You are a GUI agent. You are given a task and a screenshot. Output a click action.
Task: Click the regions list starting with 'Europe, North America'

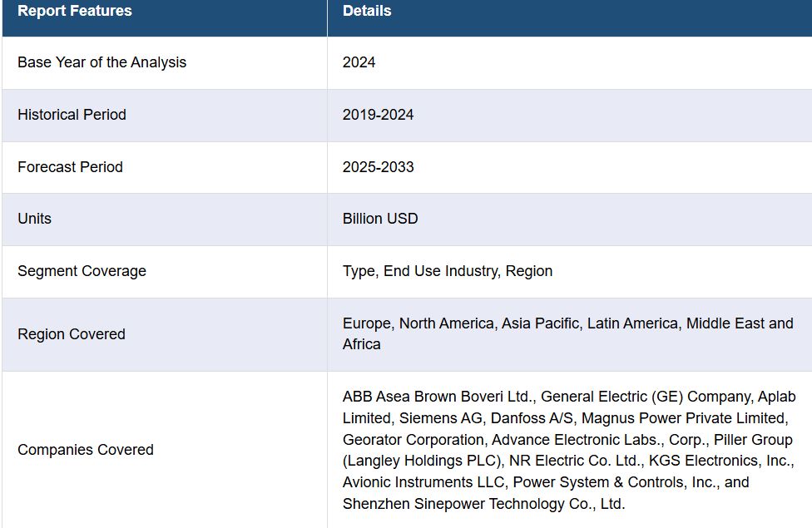[568, 333]
